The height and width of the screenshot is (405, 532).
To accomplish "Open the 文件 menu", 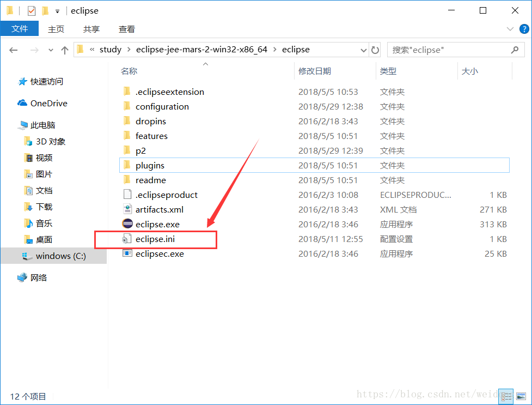I will coord(20,29).
